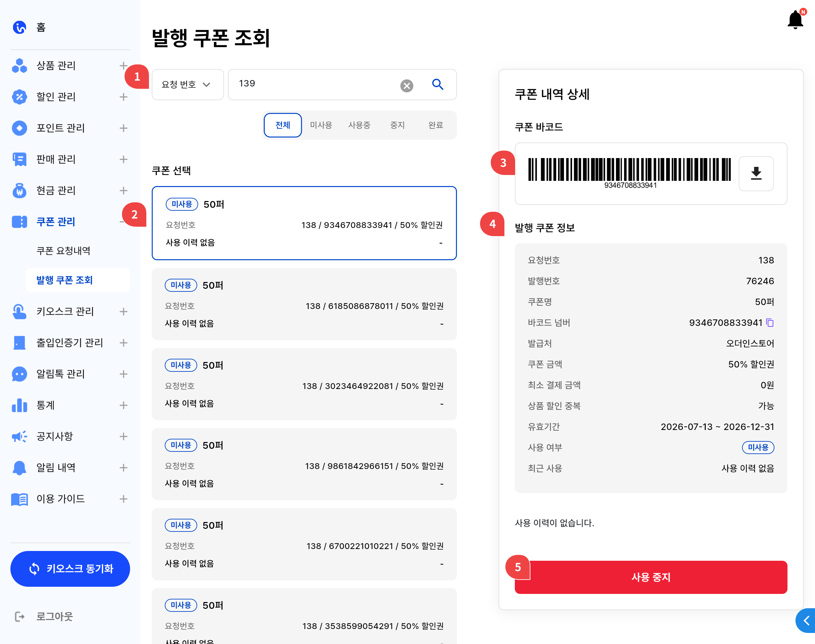Click the magnifier search icon
Screen dimensions: 815x644
437,84
